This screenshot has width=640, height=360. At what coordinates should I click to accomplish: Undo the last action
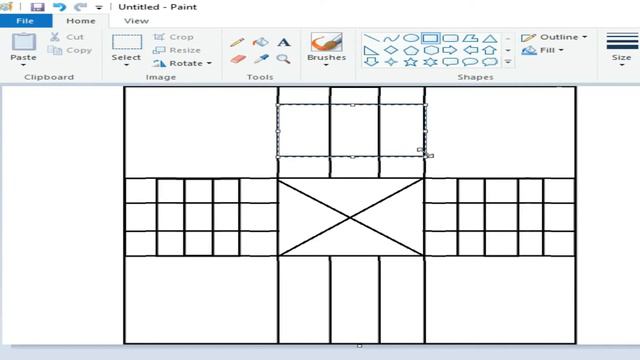(x=60, y=7)
